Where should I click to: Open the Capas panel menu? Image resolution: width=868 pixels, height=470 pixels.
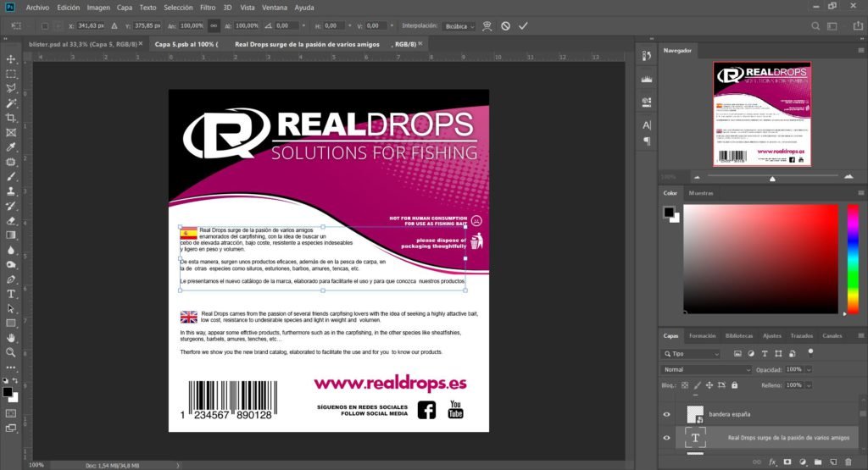pos(861,335)
